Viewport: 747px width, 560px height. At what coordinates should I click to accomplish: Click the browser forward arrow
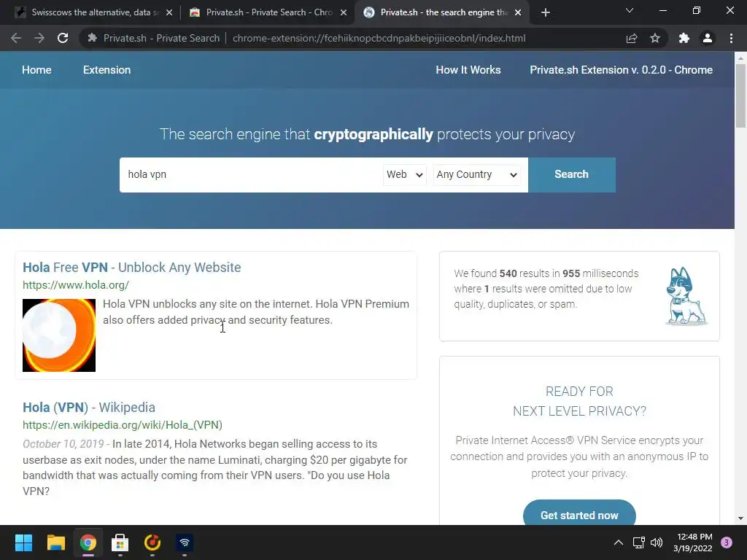39,38
